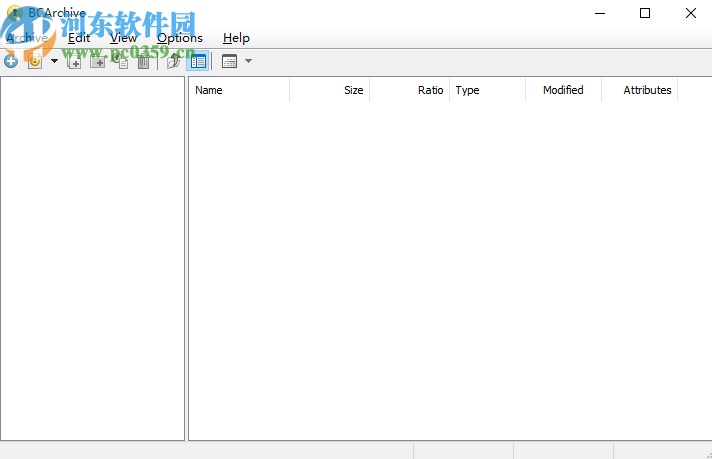This screenshot has height=459, width=712.
Task: Click the Add Files toolbar icon
Action: pyautogui.click(x=74, y=61)
